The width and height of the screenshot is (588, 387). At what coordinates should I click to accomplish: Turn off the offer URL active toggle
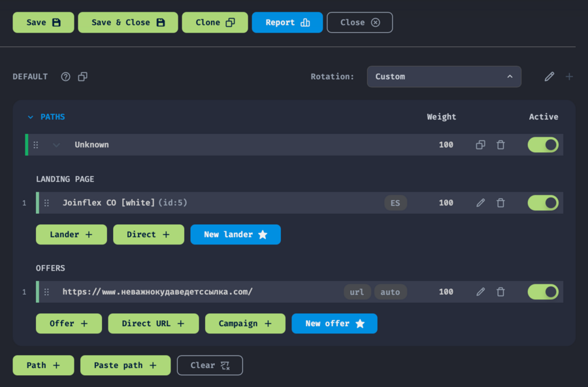click(x=543, y=292)
